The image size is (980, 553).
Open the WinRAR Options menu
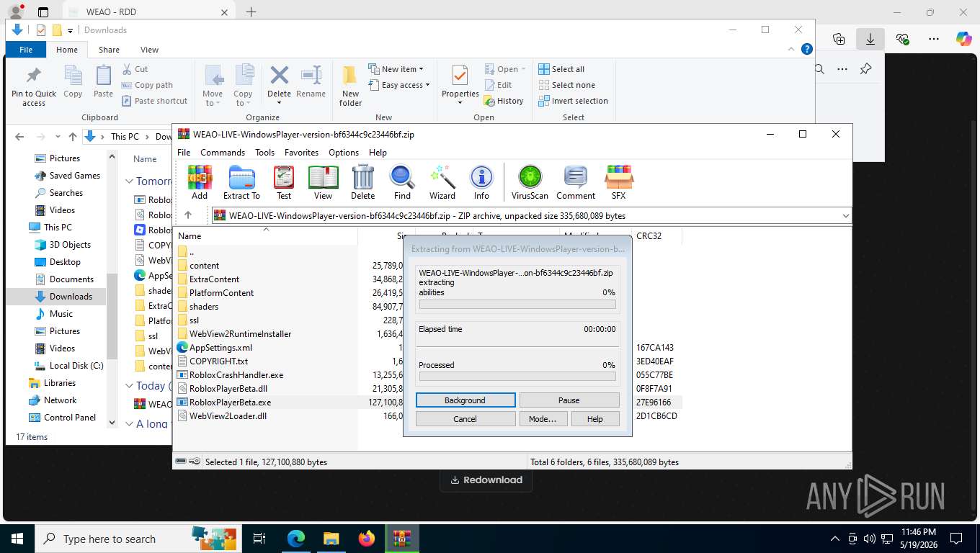coord(344,153)
